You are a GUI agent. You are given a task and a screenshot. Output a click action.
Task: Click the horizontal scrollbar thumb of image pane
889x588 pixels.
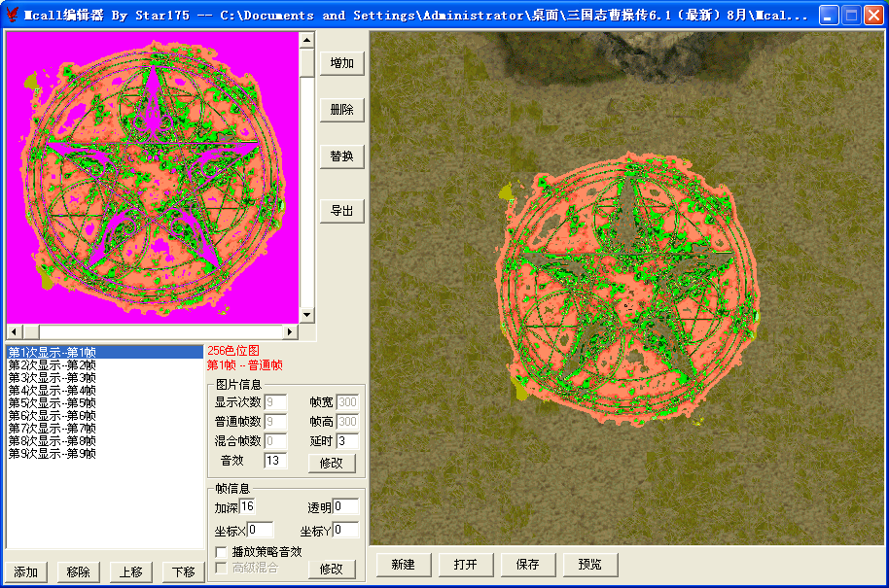tap(30, 331)
